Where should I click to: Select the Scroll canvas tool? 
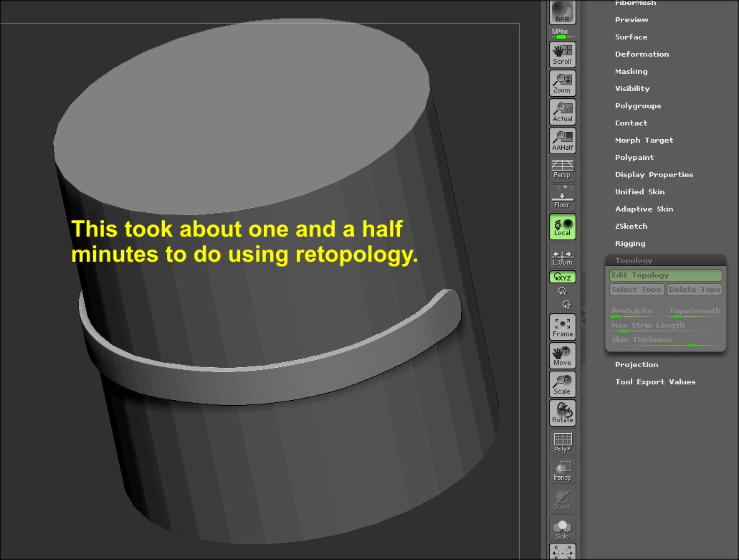click(x=562, y=54)
